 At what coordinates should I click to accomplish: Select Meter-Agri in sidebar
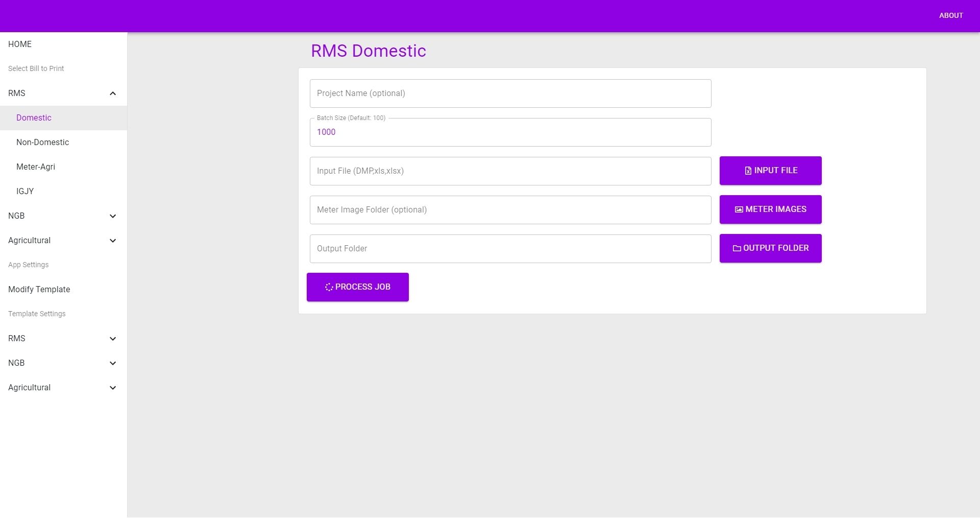(x=36, y=167)
